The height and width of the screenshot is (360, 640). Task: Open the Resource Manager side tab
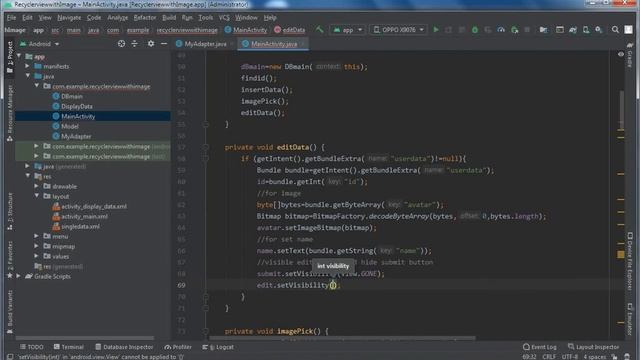(10, 113)
